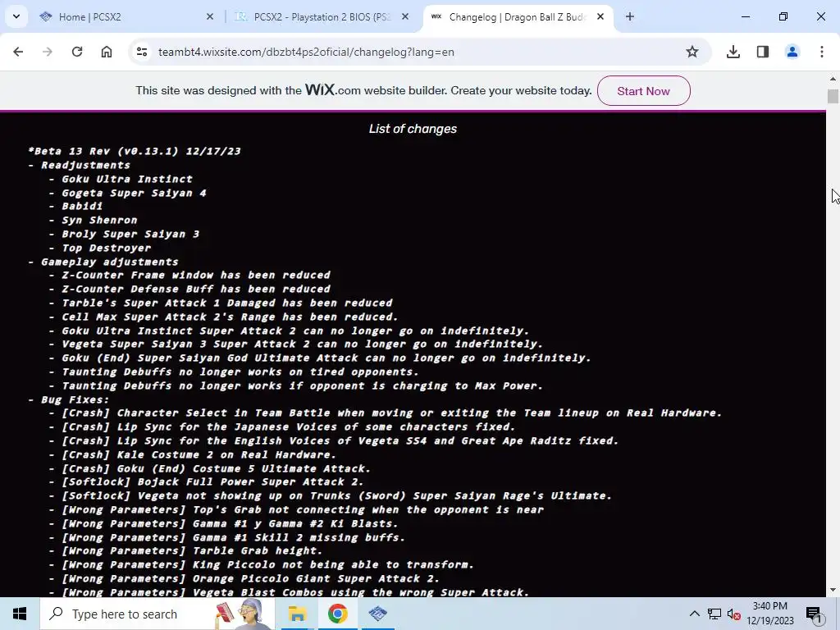Click the Wix Start Now button
Image resolution: width=840 pixels, height=630 pixels.
pyautogui.click(x=643, y=90)
